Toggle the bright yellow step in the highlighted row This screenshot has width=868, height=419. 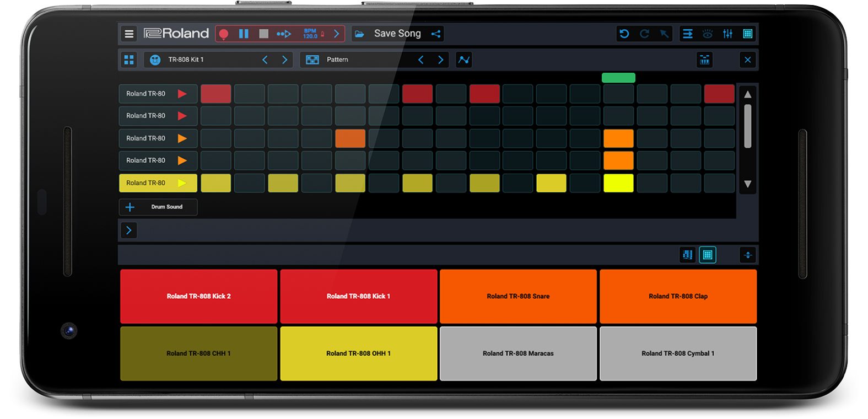click(618, 183)
